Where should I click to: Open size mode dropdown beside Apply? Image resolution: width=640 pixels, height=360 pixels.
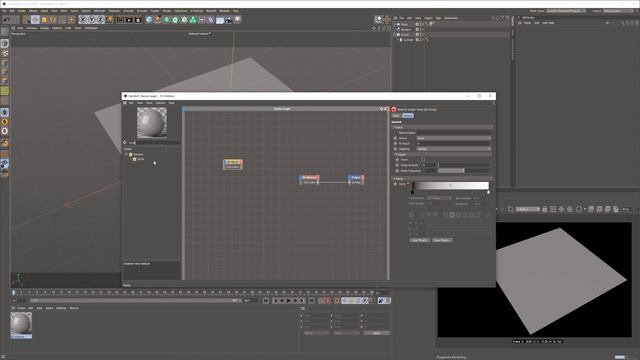click(346, 333)
